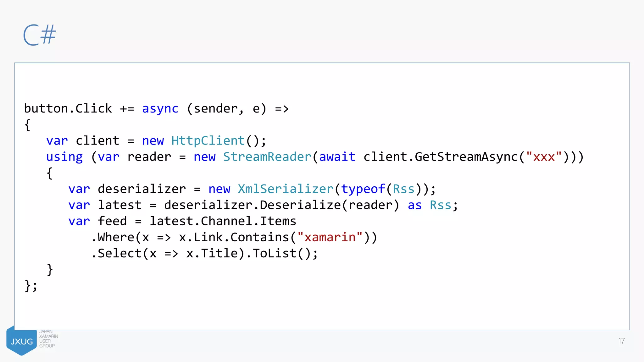Click the 'as' keyword before Rss

click(x=414, y=206)
